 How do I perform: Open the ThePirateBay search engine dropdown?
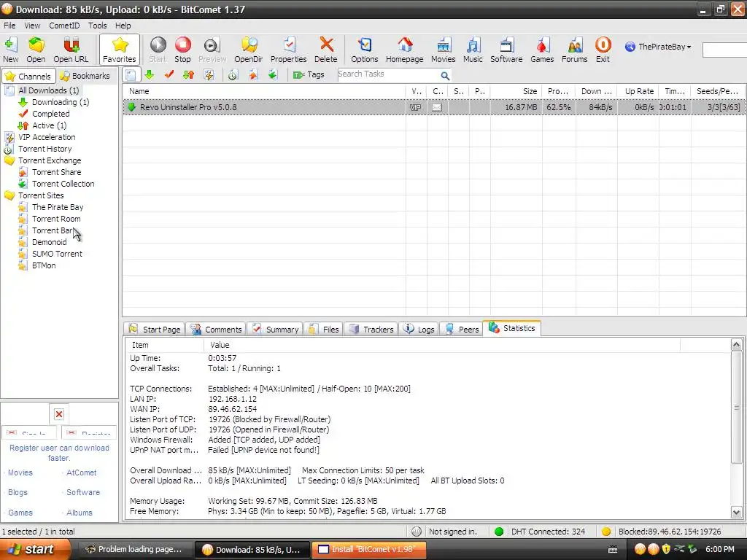click(659, 47)
